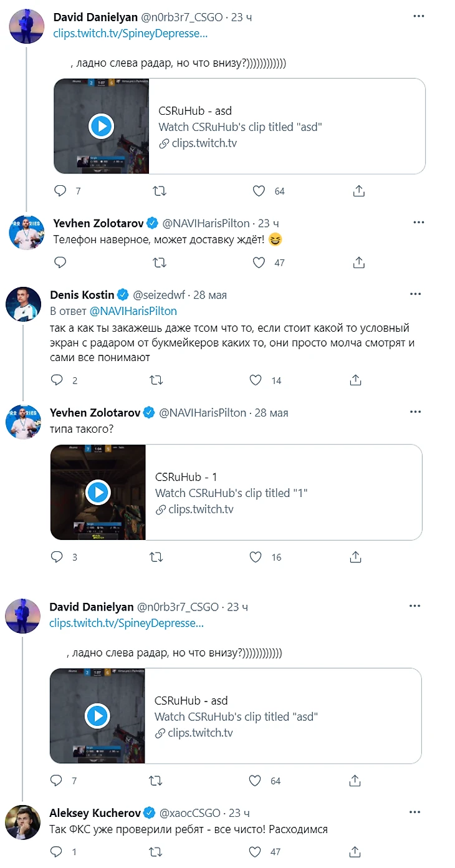Retweet Denis Kostin's tweet
Viewport: 455px width, 868px height.
156,380
